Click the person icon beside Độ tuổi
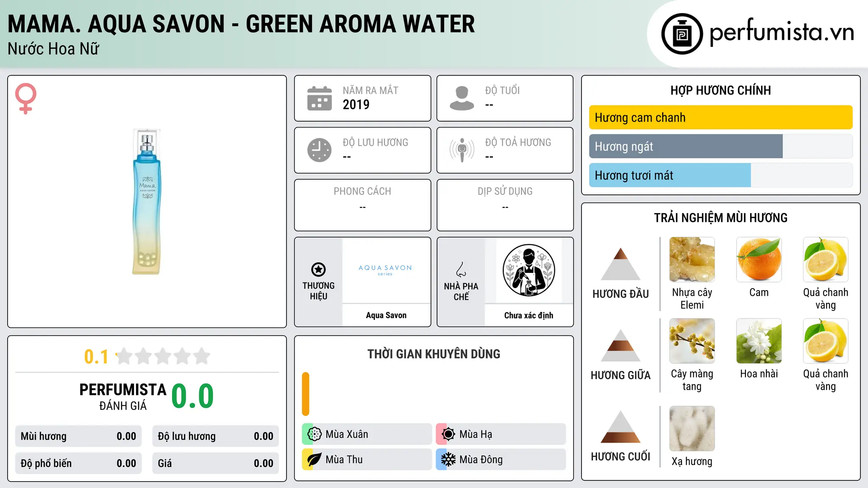The image size is (868, 488). pyautogui.click(x=462, y=98)
